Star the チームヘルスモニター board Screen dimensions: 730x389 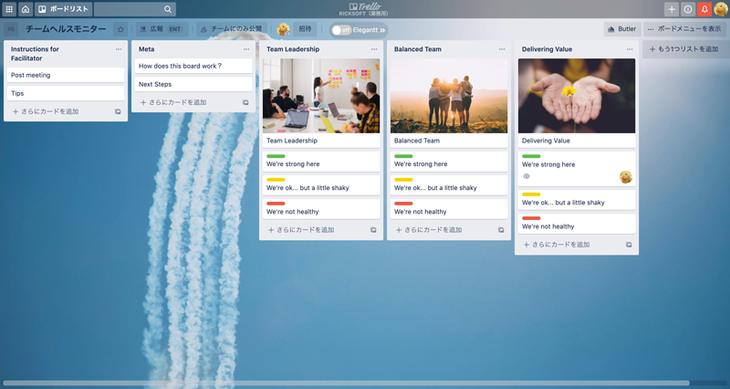(121, 29)
